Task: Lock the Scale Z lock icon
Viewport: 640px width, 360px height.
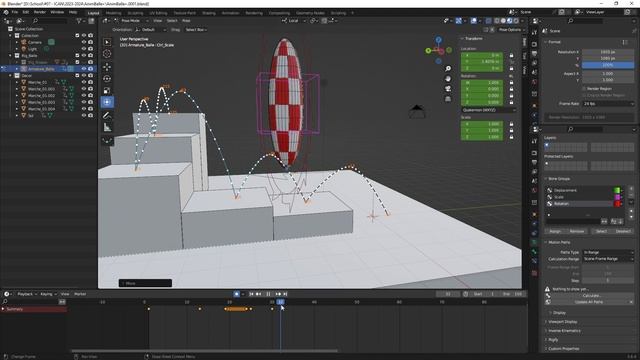Action: click(511, 137)
